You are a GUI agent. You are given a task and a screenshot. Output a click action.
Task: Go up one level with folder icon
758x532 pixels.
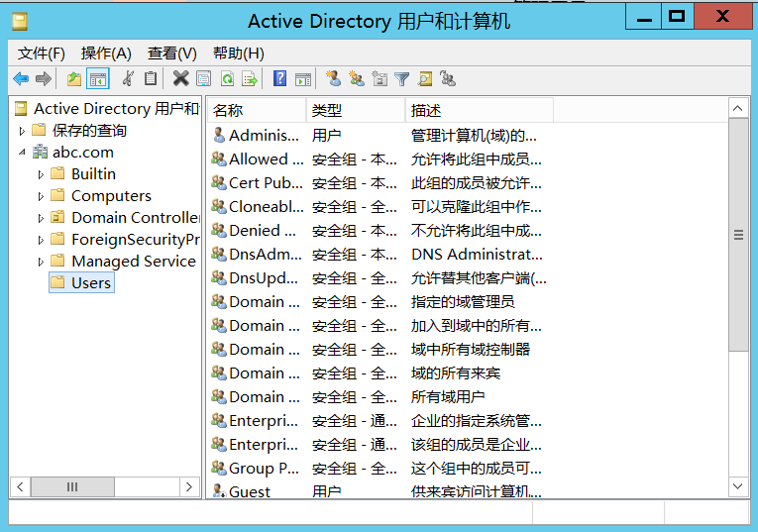(74, 79)
